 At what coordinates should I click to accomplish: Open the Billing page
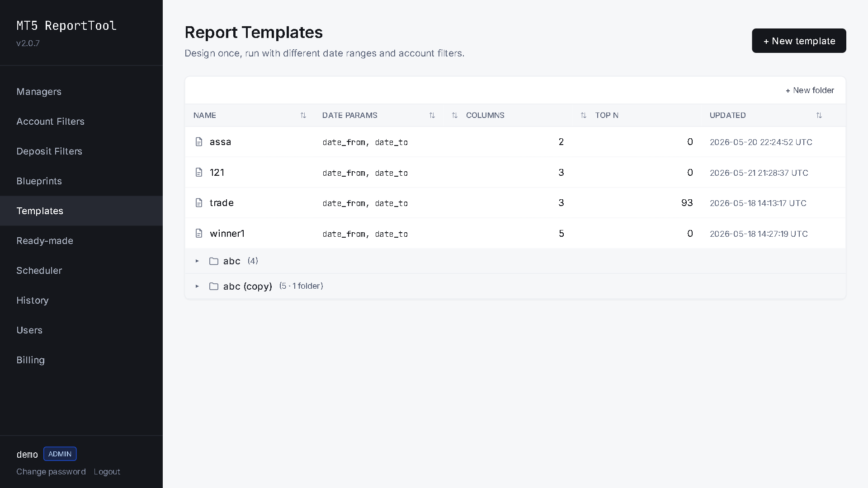coord(81,360)
